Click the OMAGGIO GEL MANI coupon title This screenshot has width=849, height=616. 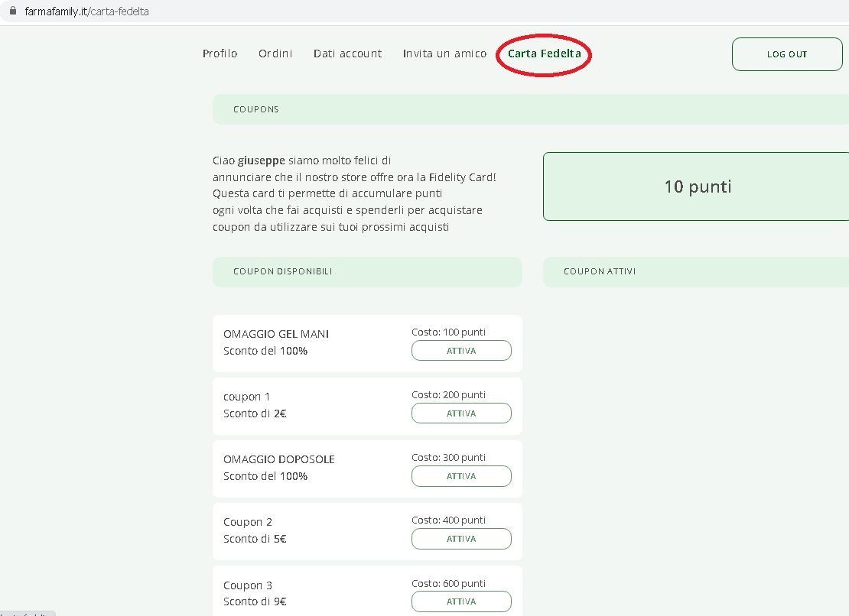(276, 334)
